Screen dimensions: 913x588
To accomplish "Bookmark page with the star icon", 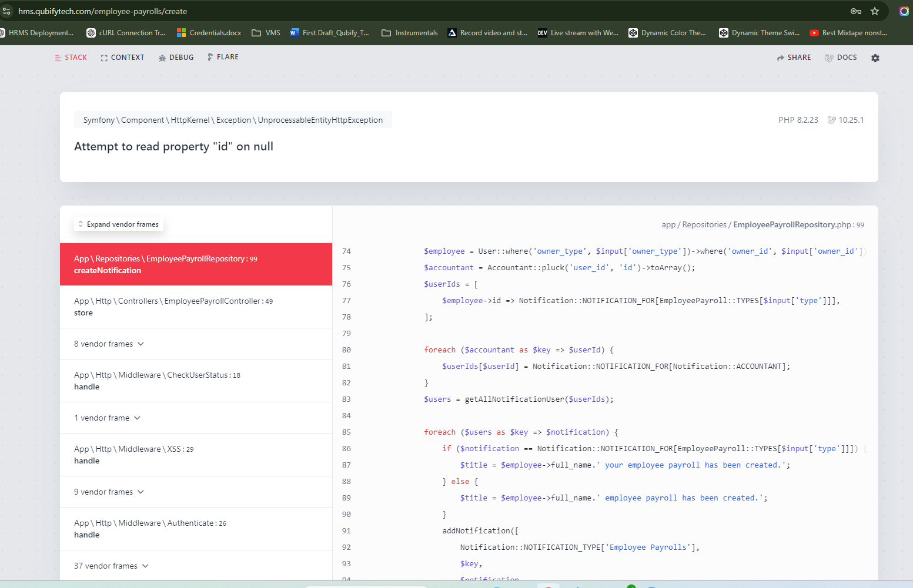I will click(875, 11).
